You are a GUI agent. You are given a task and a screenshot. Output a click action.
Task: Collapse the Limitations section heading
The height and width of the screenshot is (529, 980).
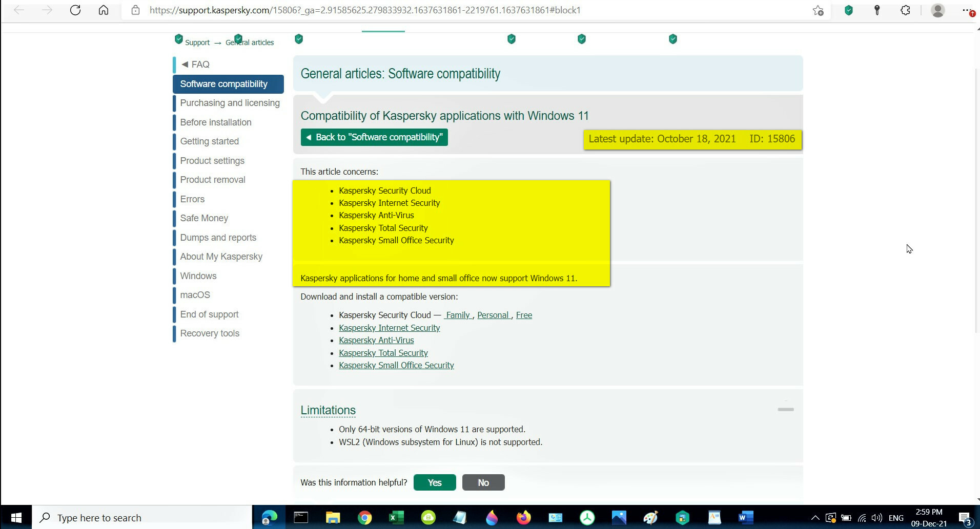point(328,410)
